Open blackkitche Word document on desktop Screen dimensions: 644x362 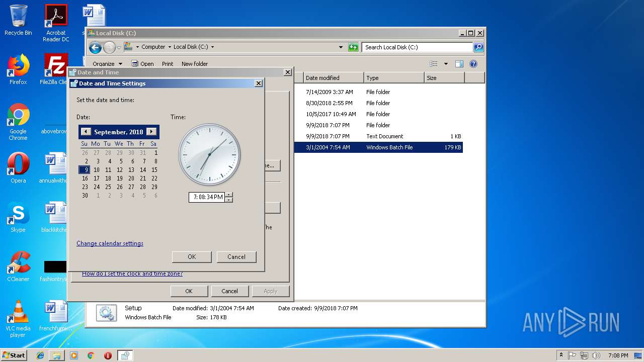(x=54, y=217)
